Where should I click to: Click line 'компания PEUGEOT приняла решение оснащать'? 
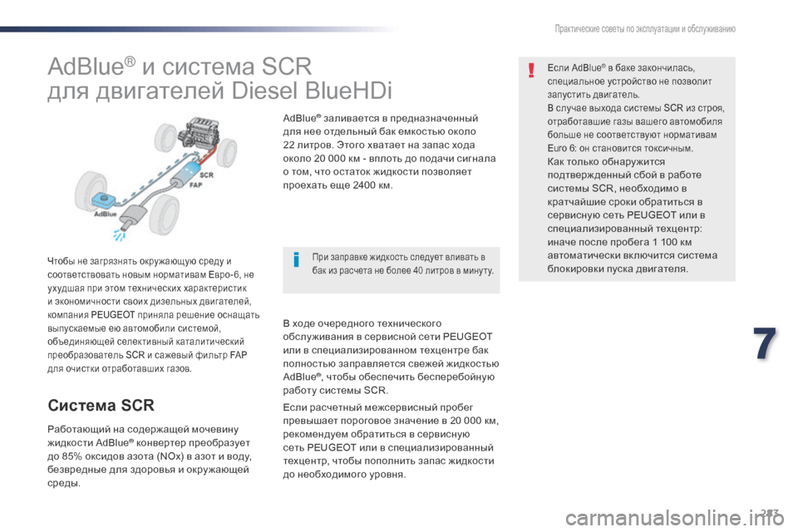pyautogui.click(x=153, y=314)
